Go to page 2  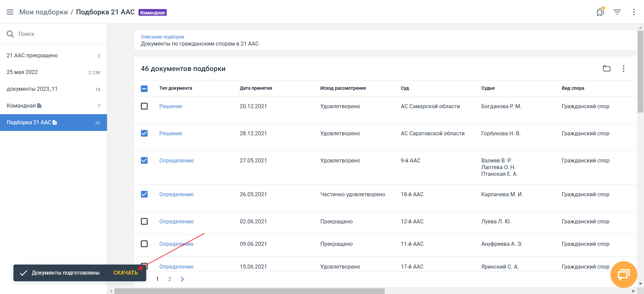point(170,279)
